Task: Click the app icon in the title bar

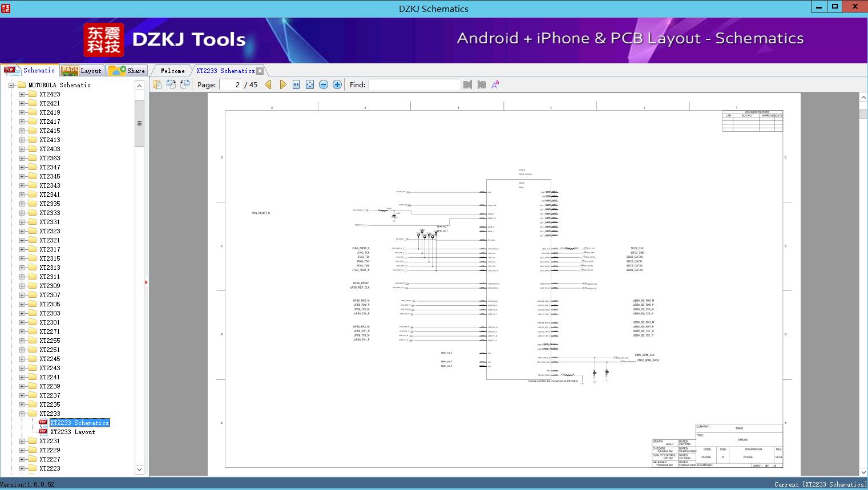Action: point(6,8)
